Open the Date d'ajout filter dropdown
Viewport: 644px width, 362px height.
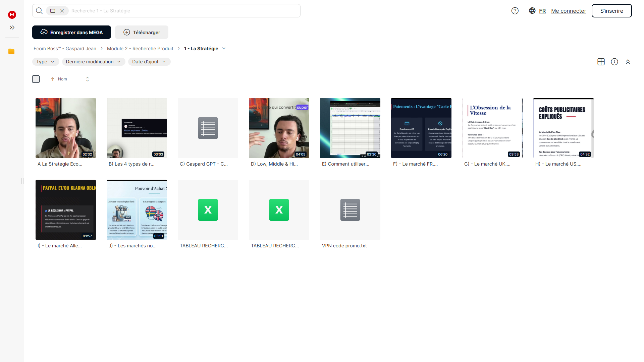[149, 62]
